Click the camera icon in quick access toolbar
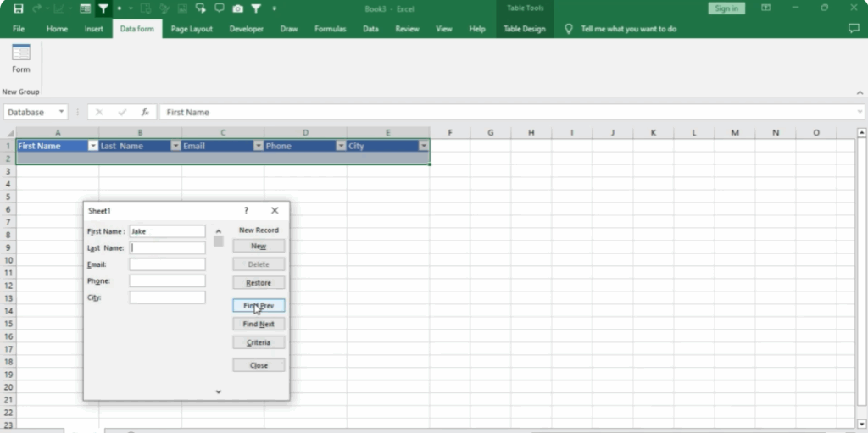 point(237,8)
